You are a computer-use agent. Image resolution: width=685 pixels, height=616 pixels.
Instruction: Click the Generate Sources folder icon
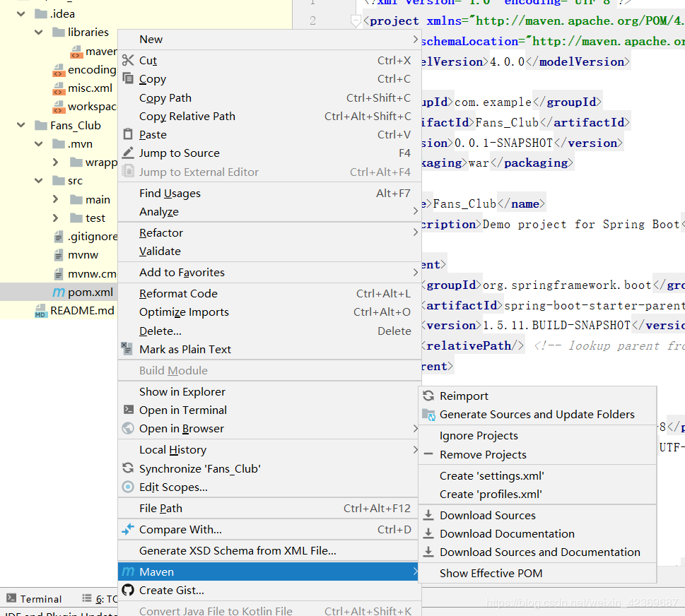(x=428, y=414)
